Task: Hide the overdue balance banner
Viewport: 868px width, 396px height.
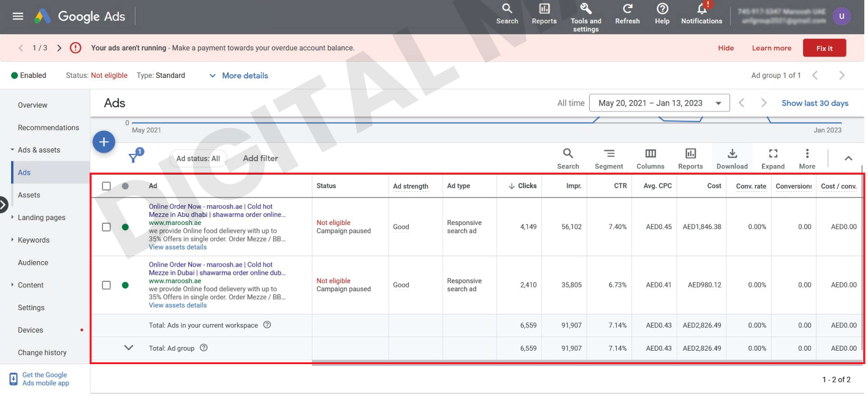Action: (726, 48)
